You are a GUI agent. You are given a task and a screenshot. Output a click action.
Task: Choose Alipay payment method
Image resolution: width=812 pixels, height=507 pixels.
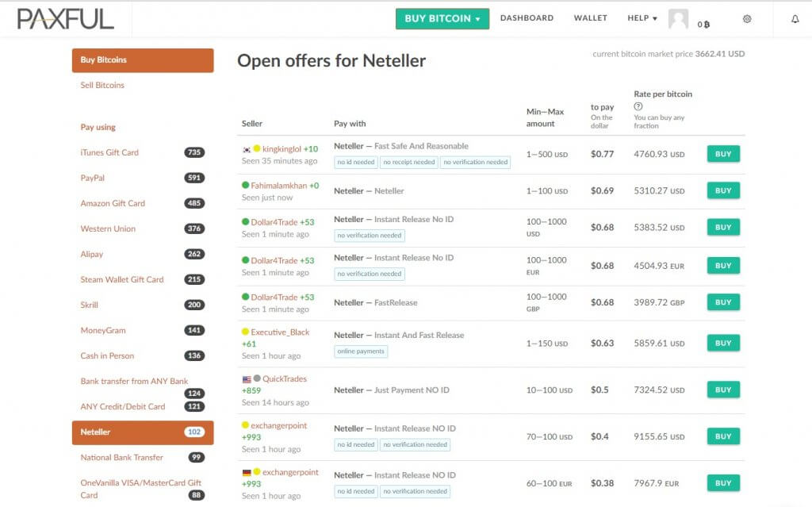pyautogui.click(x=92, y=254)
